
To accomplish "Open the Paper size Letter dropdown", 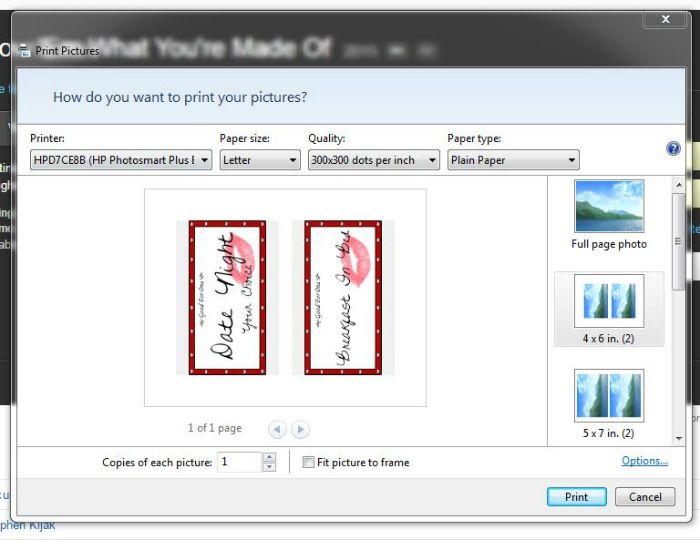I will click(x=260, y=160).
